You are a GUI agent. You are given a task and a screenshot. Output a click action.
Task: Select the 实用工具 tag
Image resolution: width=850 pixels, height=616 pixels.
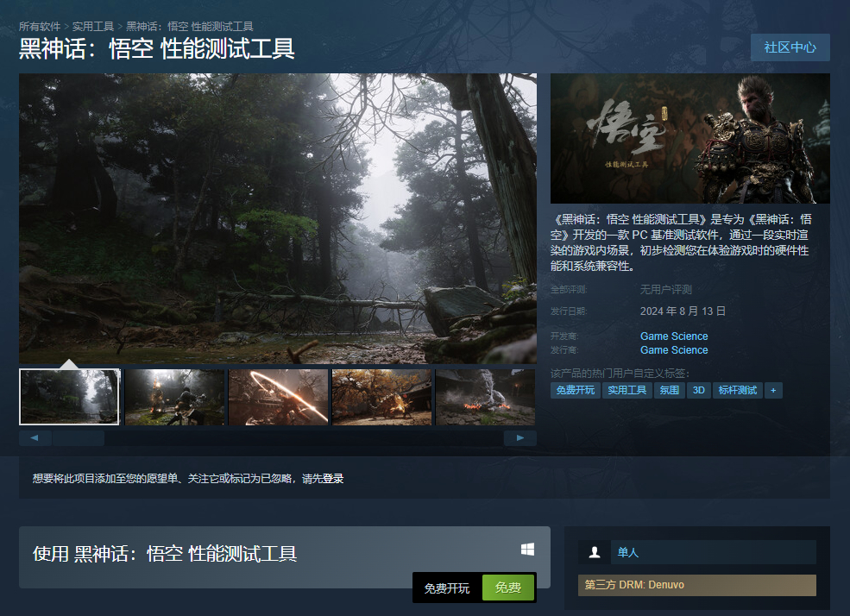[626, 390]
